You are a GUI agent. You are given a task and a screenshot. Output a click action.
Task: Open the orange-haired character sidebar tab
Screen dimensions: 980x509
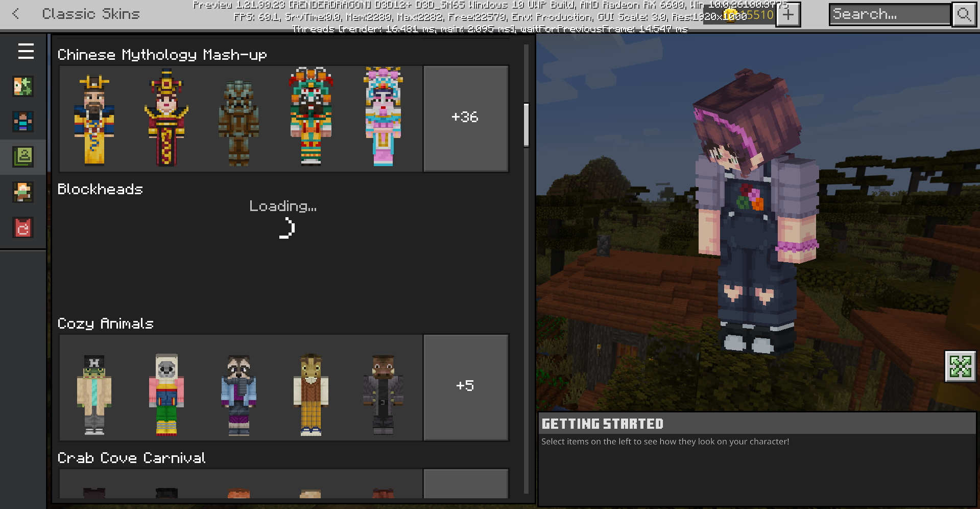(23, 192)
